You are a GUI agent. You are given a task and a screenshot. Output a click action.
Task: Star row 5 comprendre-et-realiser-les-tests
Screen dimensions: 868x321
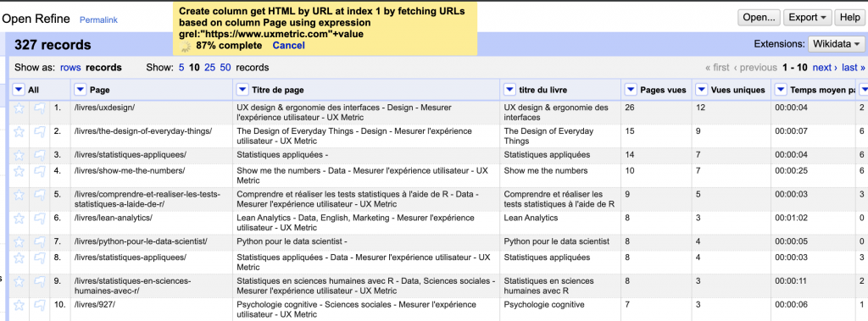19,195
